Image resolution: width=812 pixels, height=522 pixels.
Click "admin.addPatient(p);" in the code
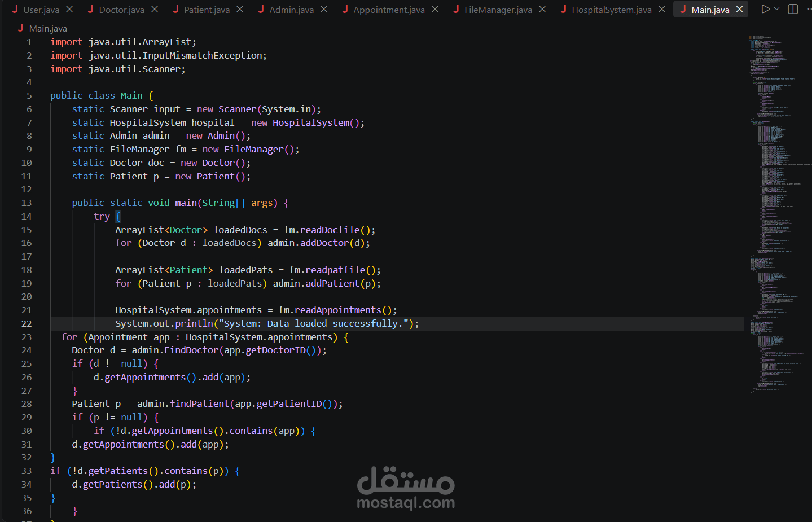click(x=327, y=283)
